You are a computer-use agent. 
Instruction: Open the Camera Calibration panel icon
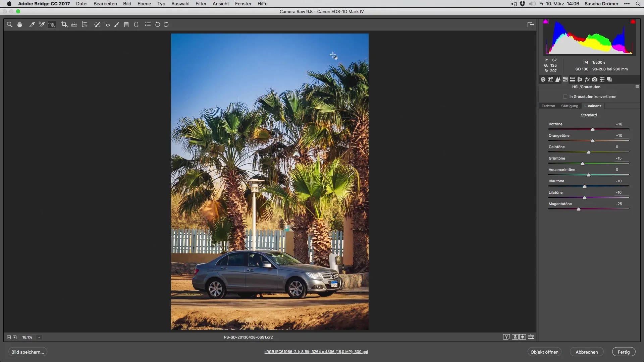click(595, 79)
